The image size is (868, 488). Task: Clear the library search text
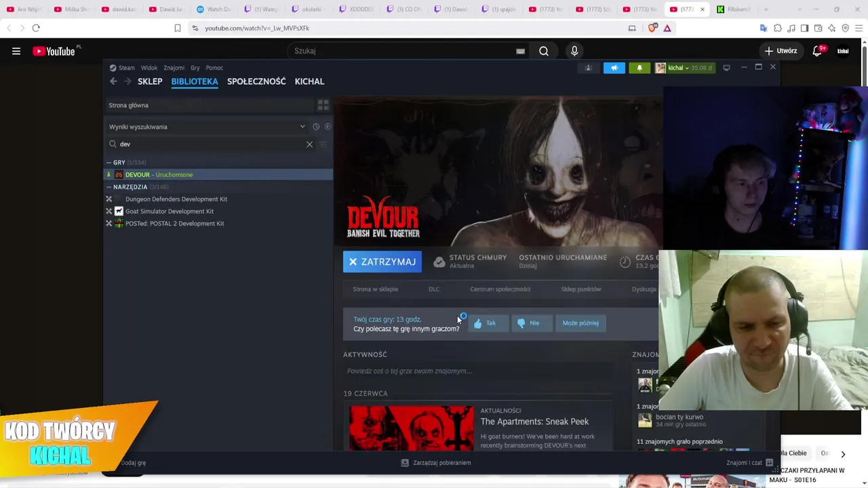309,144
